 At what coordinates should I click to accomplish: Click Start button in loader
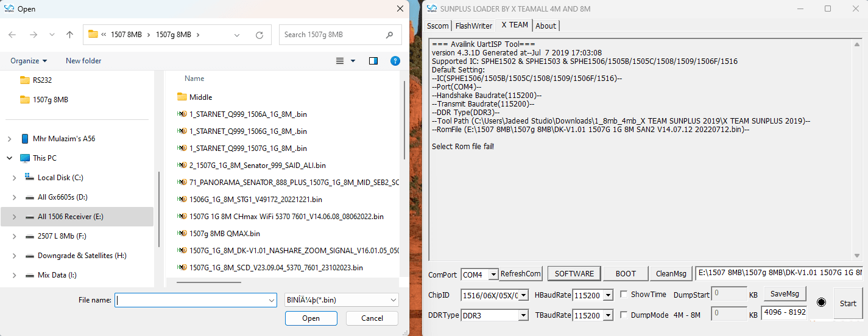point(848,304)
